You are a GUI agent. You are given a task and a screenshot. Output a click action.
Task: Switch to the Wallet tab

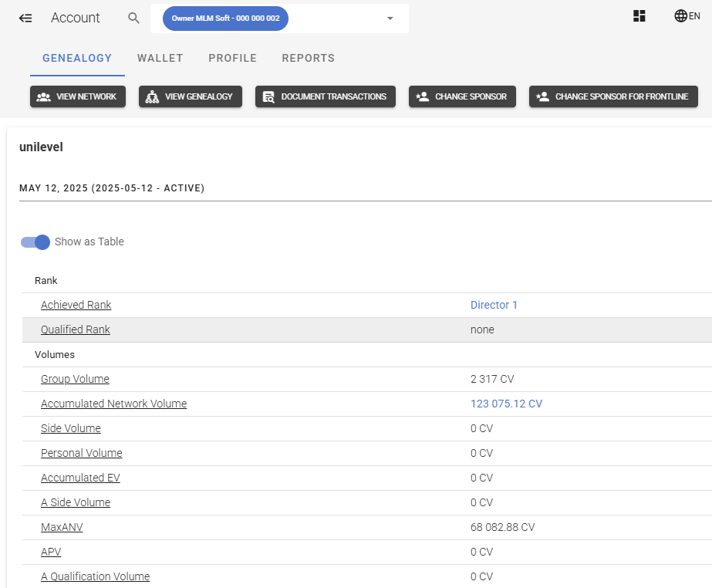(x=160, y=58)
